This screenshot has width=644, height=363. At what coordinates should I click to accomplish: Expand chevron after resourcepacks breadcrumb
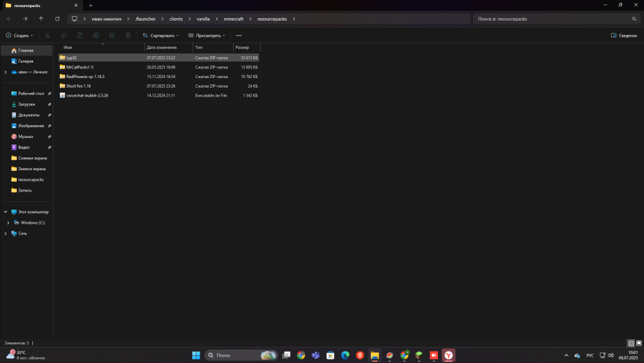coord(294,19)
